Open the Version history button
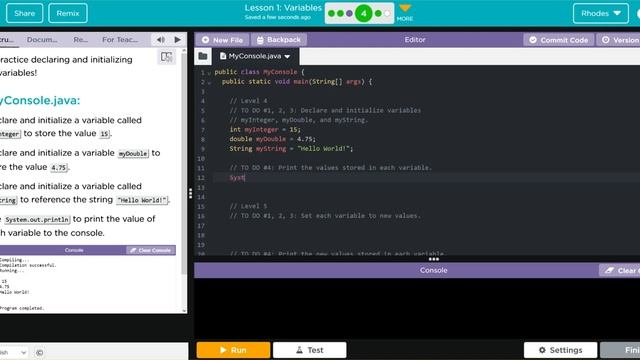 coord(619,40)
